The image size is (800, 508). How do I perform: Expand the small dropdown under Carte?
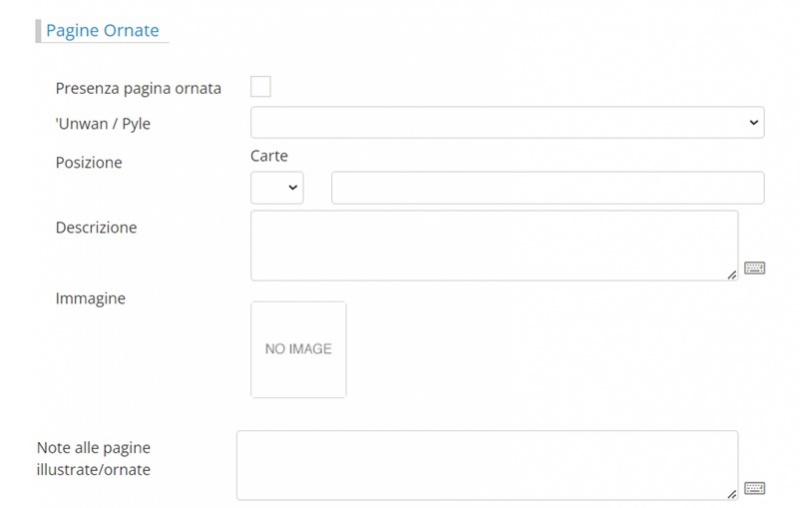click(277, 188)
